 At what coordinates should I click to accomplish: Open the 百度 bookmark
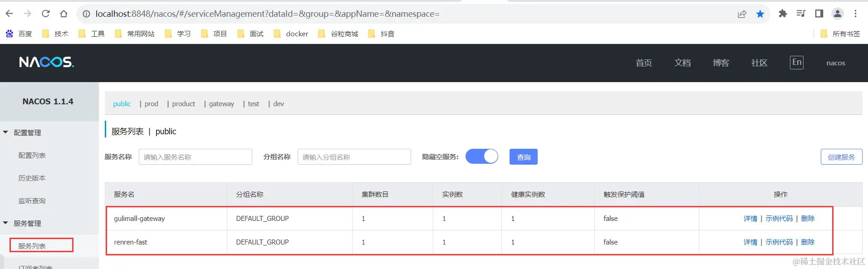pyautogui.click(x=19, y=34)
